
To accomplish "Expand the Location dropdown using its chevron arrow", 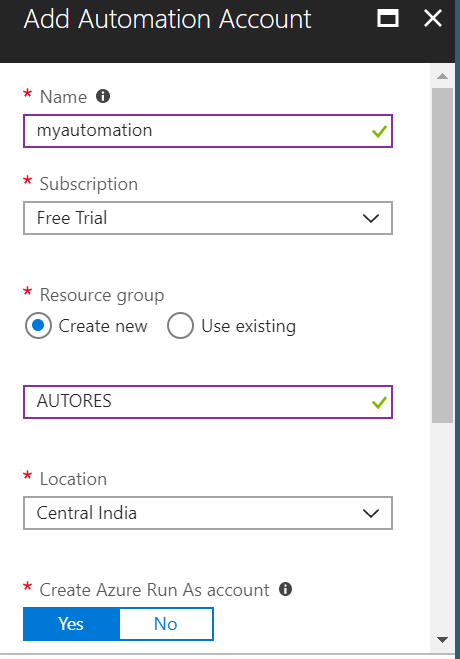I will tap(371, 513).
